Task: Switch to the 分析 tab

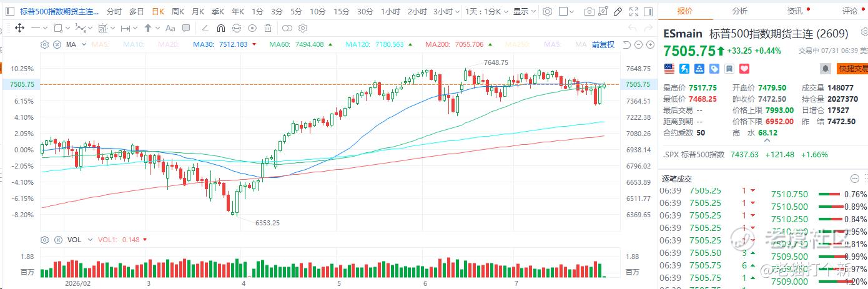Action: [739, 11]
